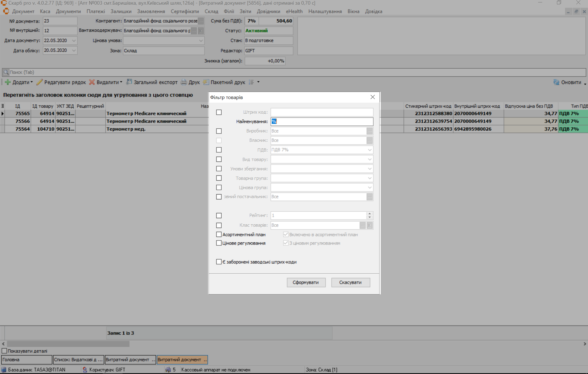This screenshot has width=588, height=374.
Task: Enable the Штрих код filter checkbox
Action: [219, 112]
